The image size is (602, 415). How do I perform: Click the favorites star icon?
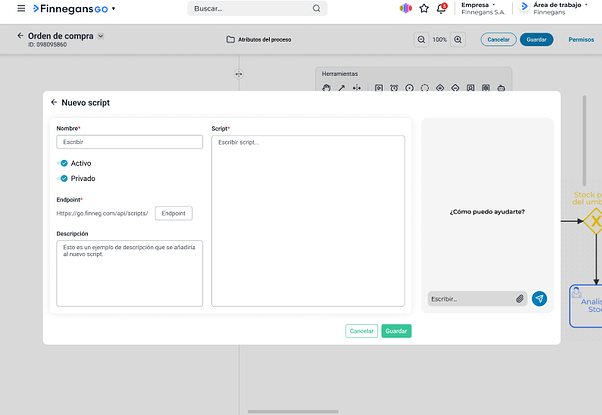pos(424,8)
